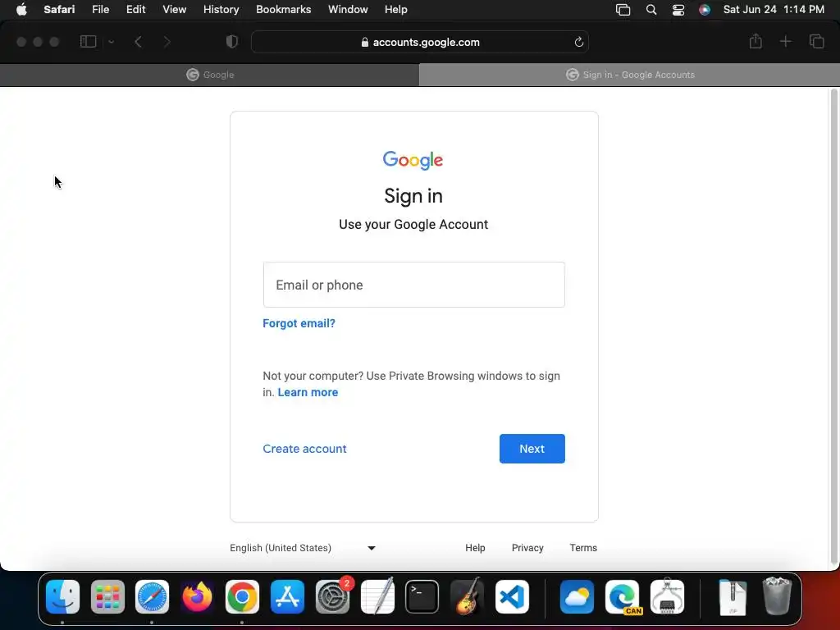The width and height of the screenshot is (840, 630).
Task: Open the Weather app from the Dock
Action: (x=577, y=597)
